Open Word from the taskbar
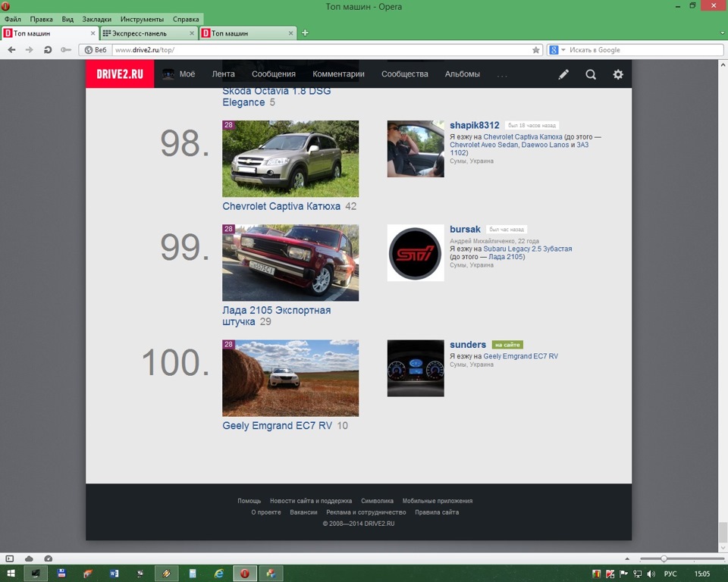 tap(115, 573)
